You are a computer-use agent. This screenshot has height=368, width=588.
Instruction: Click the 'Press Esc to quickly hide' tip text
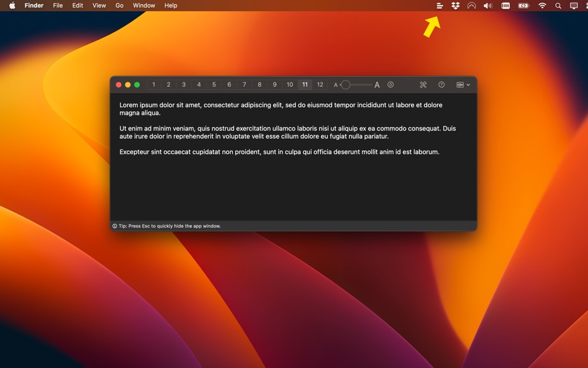pos(170,226)
